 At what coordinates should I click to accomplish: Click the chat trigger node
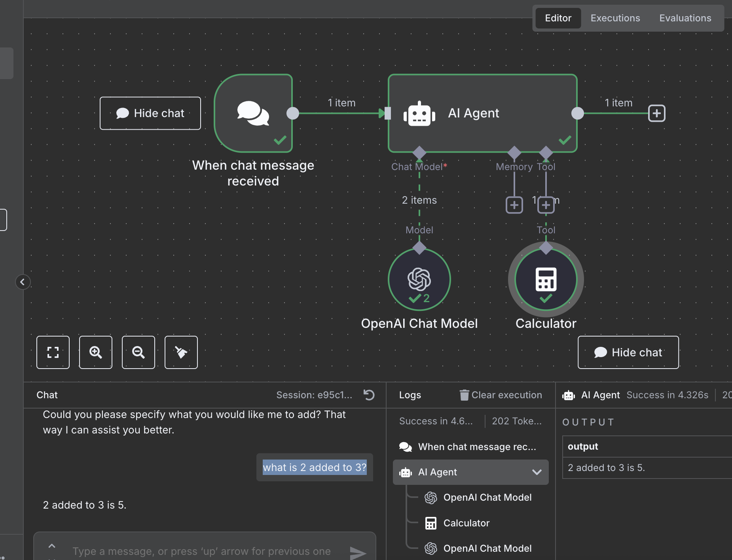(253, 113)
